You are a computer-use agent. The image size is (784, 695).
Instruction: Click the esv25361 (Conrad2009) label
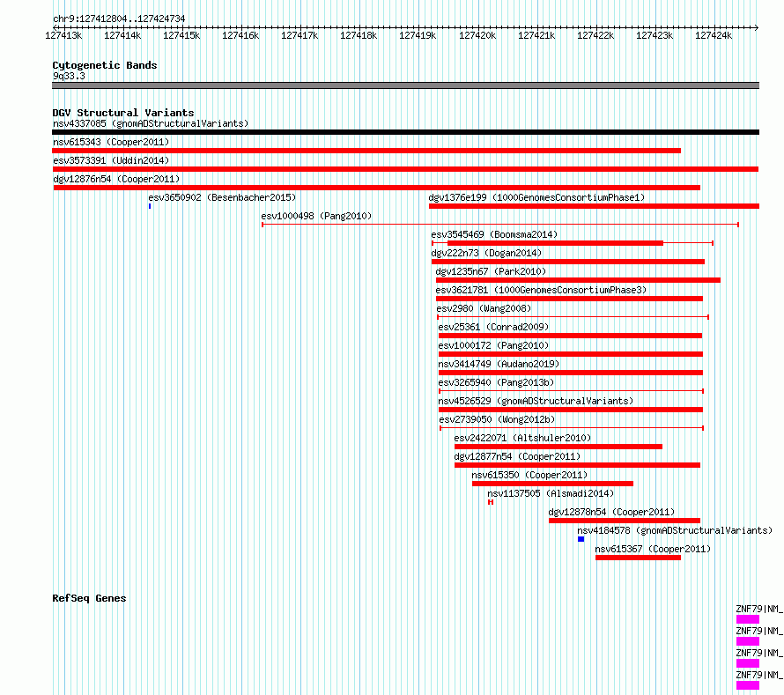pos(493,327)
